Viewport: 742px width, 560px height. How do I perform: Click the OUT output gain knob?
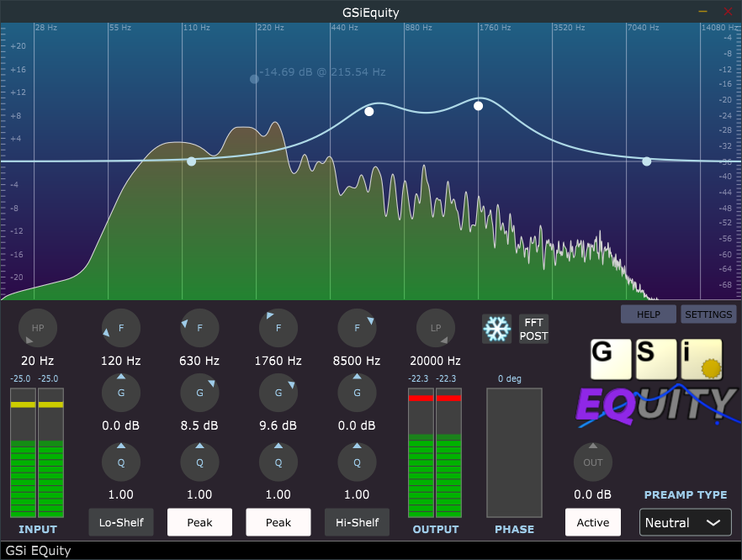[x=593, y=462]
